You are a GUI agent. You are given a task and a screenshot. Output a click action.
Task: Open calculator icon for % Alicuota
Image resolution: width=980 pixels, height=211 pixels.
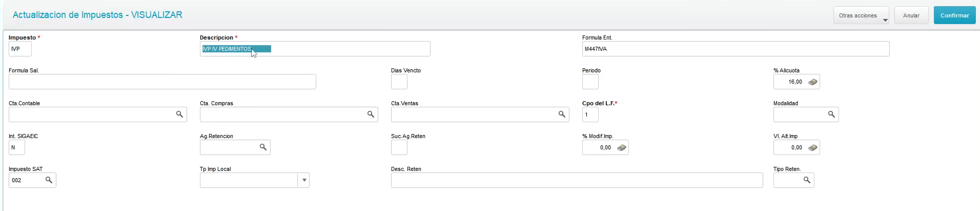tap(813, 82)
